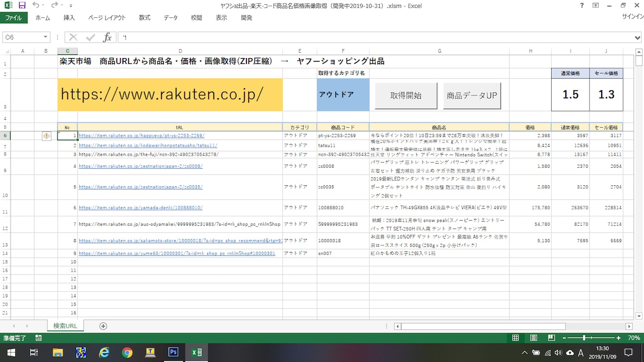Screen dimensions: 644x362
Task: Select the セール価格 multiplier cell 1.3
Action: tap(606, 94)
